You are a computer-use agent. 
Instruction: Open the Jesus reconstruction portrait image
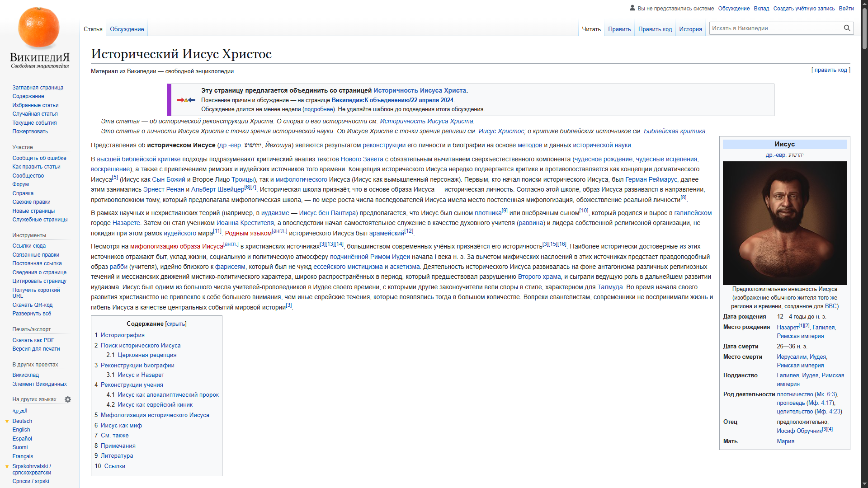[x=784, y=223]
